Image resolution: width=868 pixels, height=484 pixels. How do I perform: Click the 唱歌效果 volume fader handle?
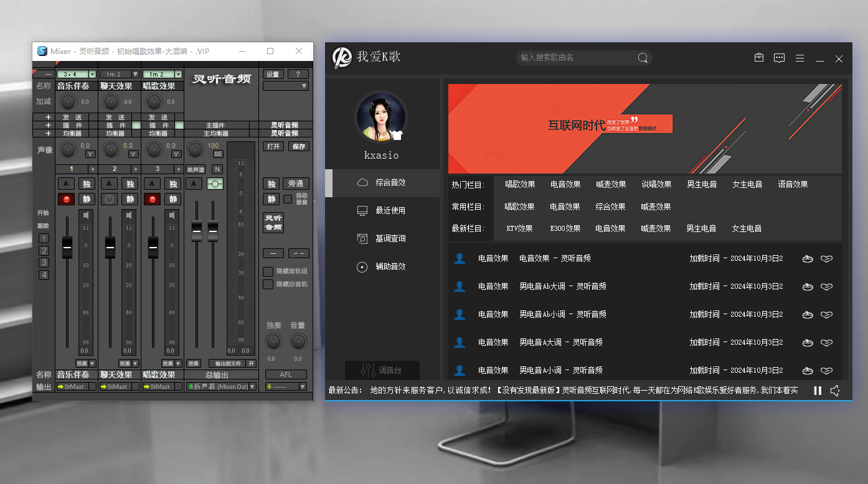pos(153,247)
